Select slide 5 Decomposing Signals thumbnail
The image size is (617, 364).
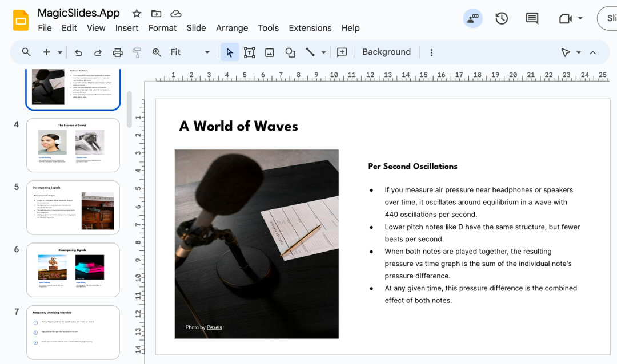pos(73,208)
